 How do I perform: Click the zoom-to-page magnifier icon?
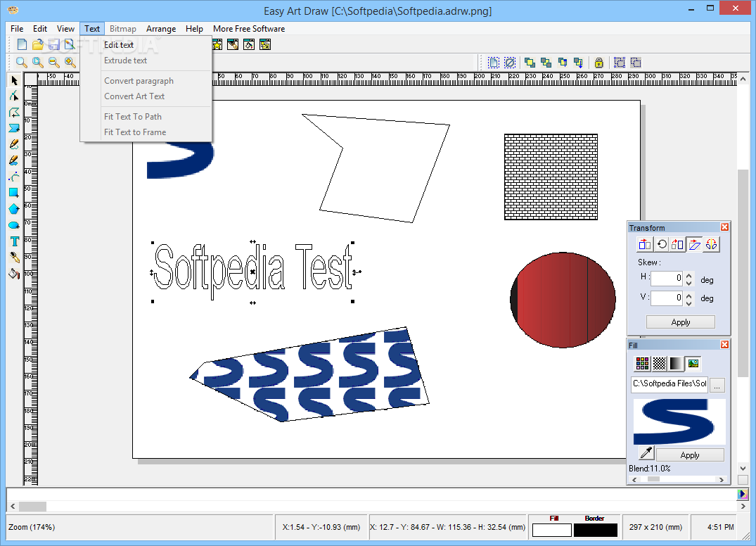pos(37,62)
